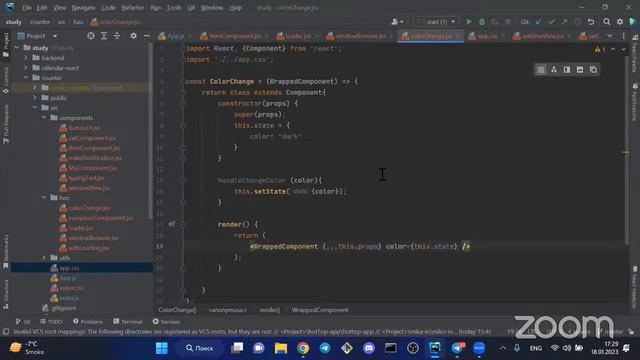Screen dimensions: 640x360
Task: Click render() in the editor breadcrumb
Action: pos(270,310)
